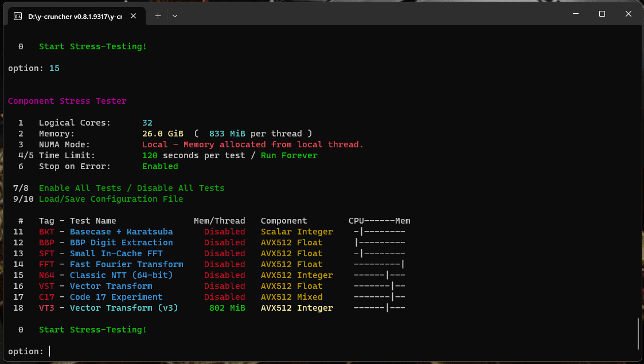Click the CPU-Mem gauge in FFT row
Viewport: 644px width, 364px height.
380,264
